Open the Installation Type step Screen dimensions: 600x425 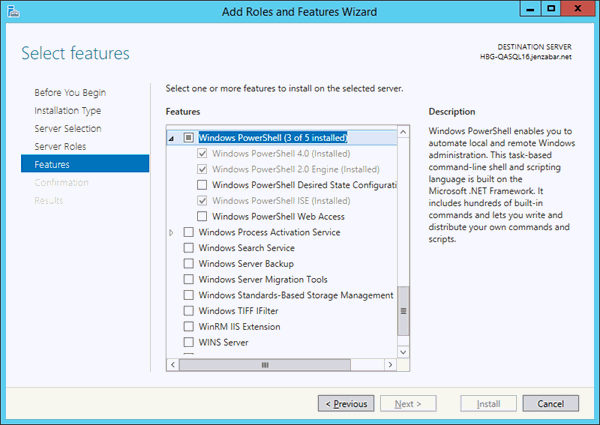tap(68, 111)
